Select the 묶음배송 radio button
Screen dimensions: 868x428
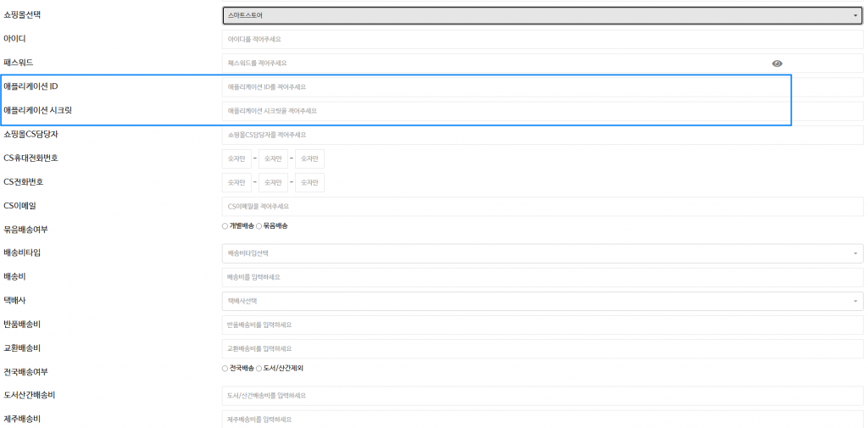point(259,226)
